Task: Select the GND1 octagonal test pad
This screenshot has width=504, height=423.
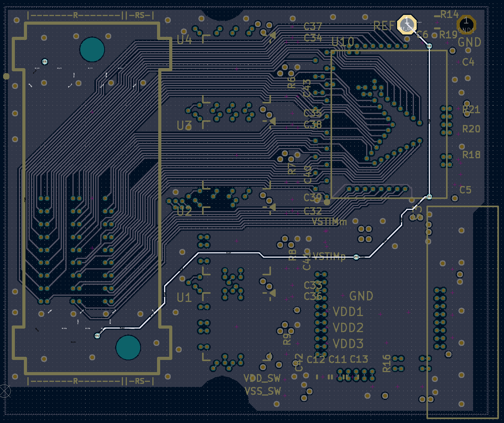Action: point(466,25)
